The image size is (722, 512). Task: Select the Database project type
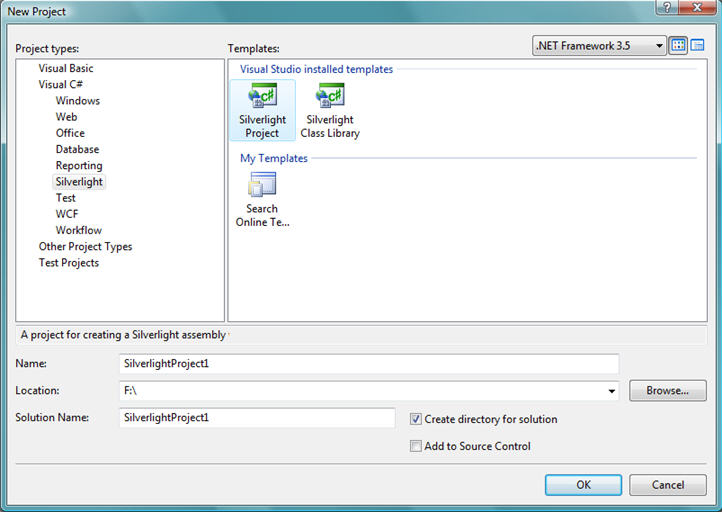point(77,149)
